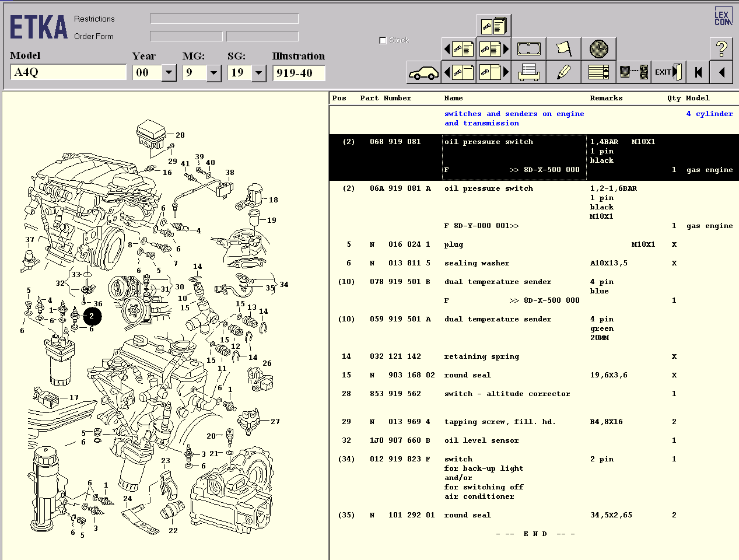Open the MG dropdown arrow
The height and width of the screenshot is (560, 739).
(x=214, y=73)
